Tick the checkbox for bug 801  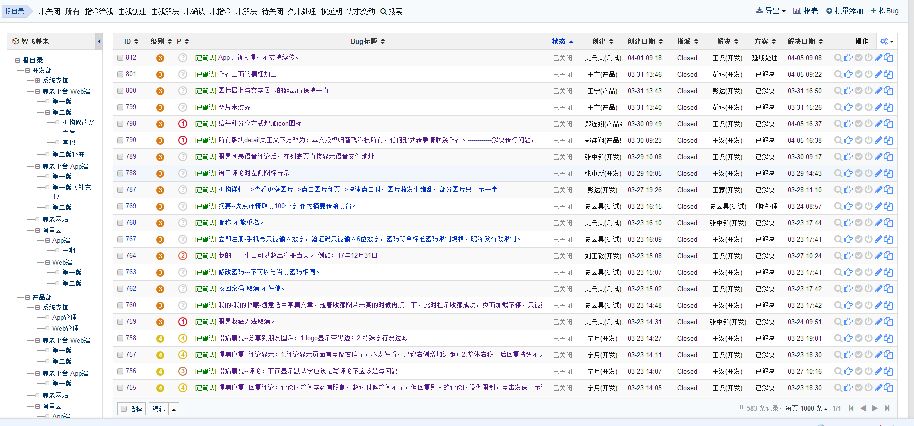[x=121, y=74]
